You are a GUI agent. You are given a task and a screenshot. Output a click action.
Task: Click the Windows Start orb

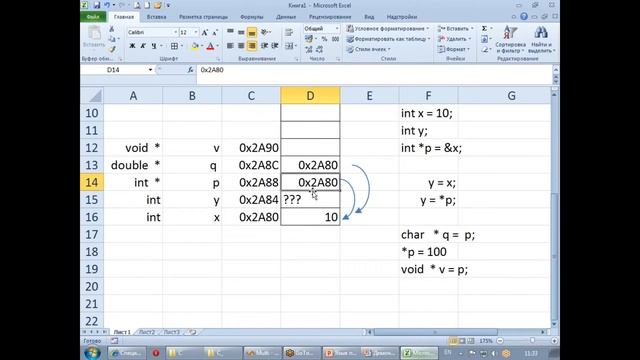[93, 353]
